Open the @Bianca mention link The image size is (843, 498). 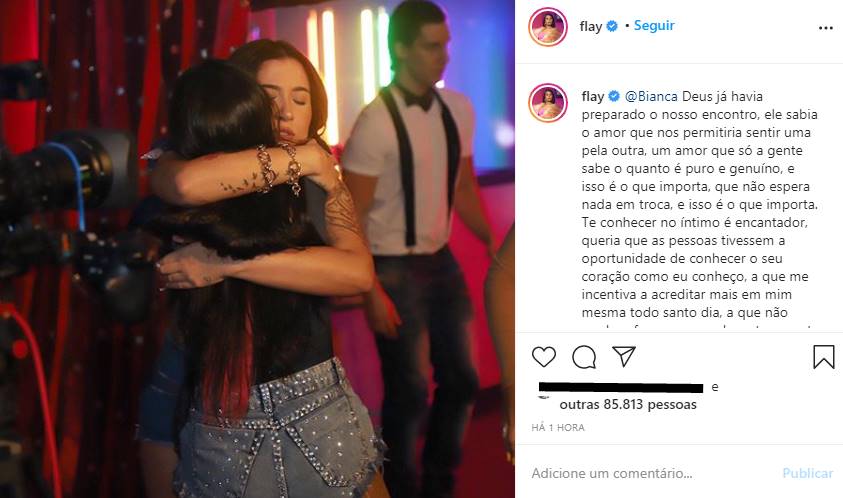click(651, 97)
